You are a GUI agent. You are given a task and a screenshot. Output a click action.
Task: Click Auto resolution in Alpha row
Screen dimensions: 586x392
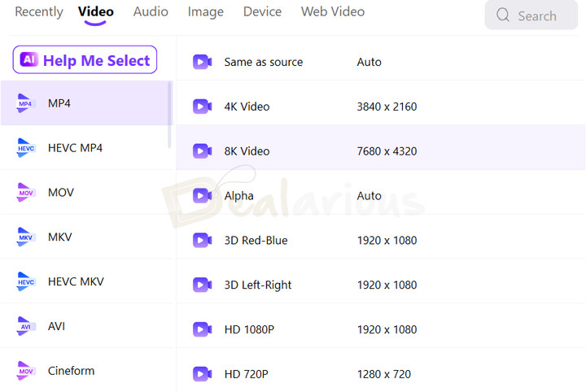click(370, 196)
